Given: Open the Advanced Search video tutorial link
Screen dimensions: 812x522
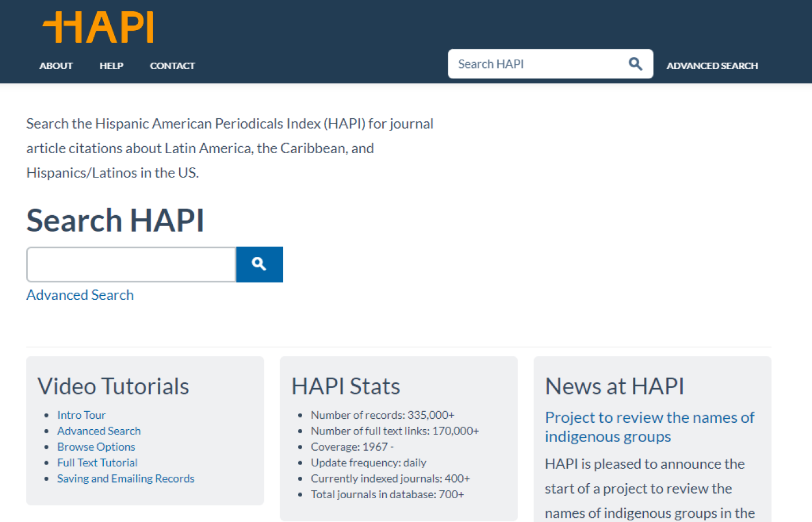Looking at the screenshot, I should click(x=99, y=431).
